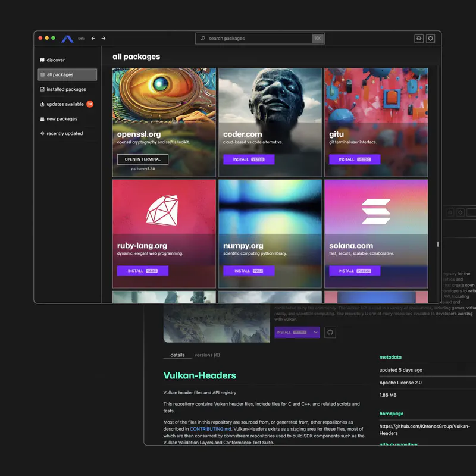Screen dimensions: 476x476
Task: Click the new packages icon
Action: (x=42, y=119)
